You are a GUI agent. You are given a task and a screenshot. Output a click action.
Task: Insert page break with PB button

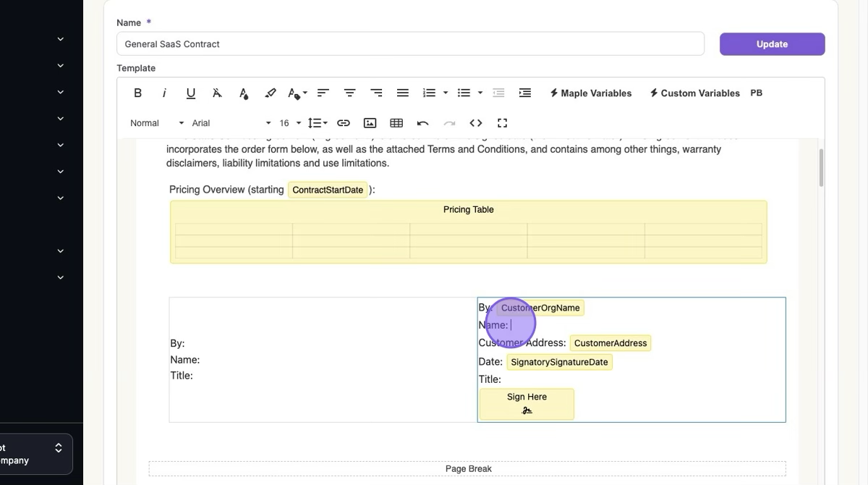point(757,93)
